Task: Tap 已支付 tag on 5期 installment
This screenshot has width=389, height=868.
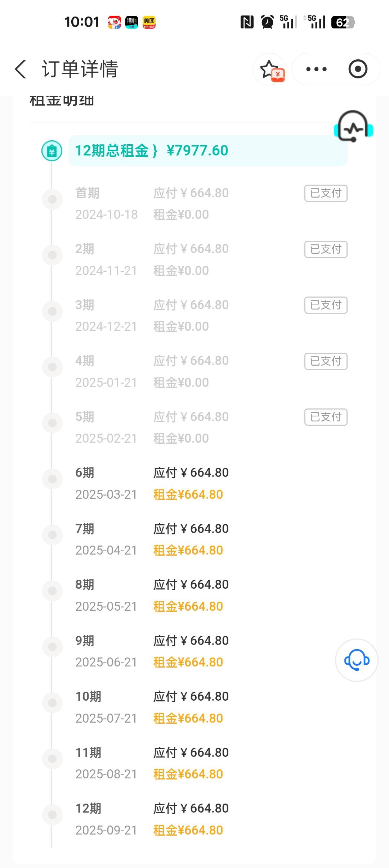Action: [326, 417]
